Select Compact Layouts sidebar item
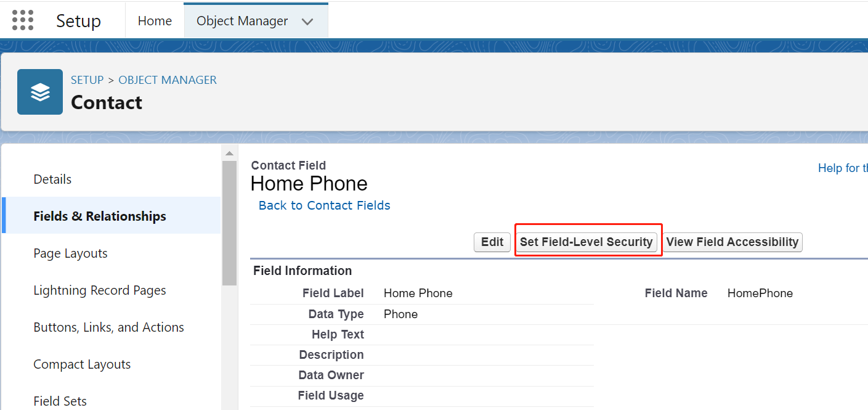The height and width of the screenshot is (410, 868). (82, 364)
